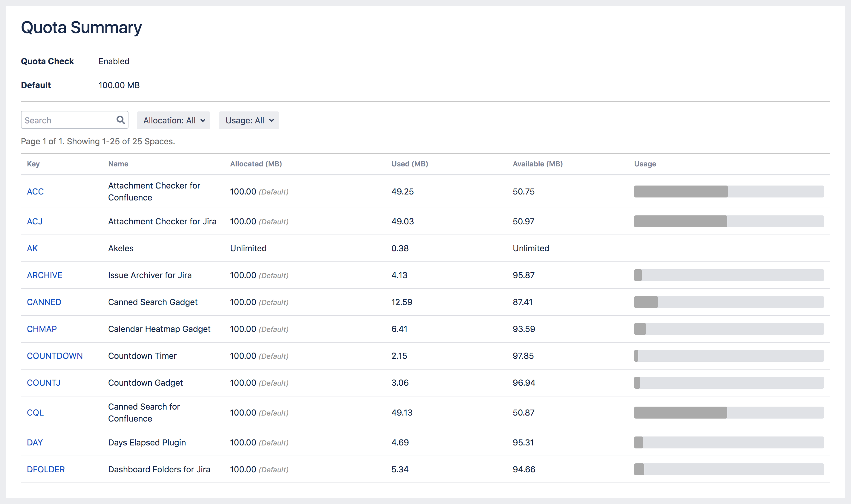
Task: Open the ACC space link
Action: (x=35, y=192)
